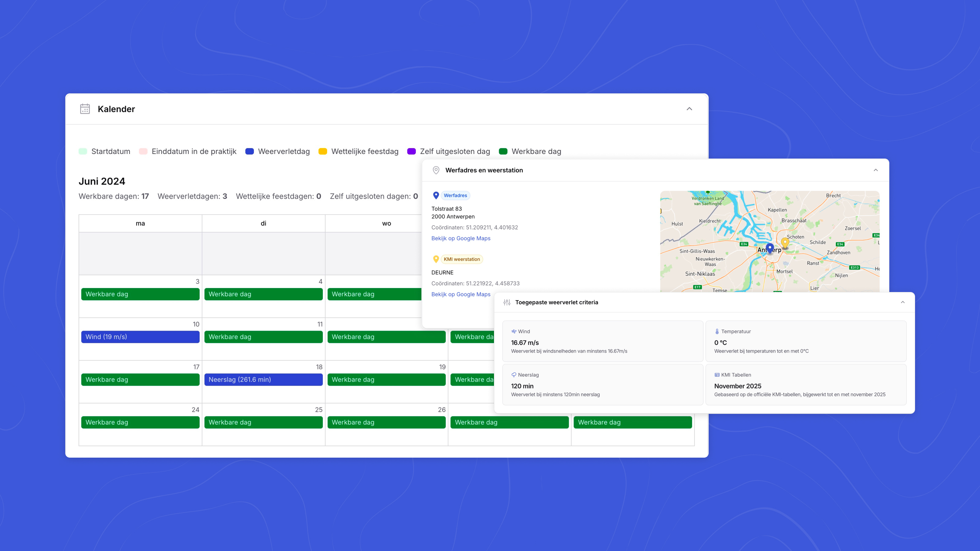Viewport: 980px width, 551px height.
Task: Click the sliders icon beside Toegepaste weerverlet criteria
Action: [x=507, y=302]
